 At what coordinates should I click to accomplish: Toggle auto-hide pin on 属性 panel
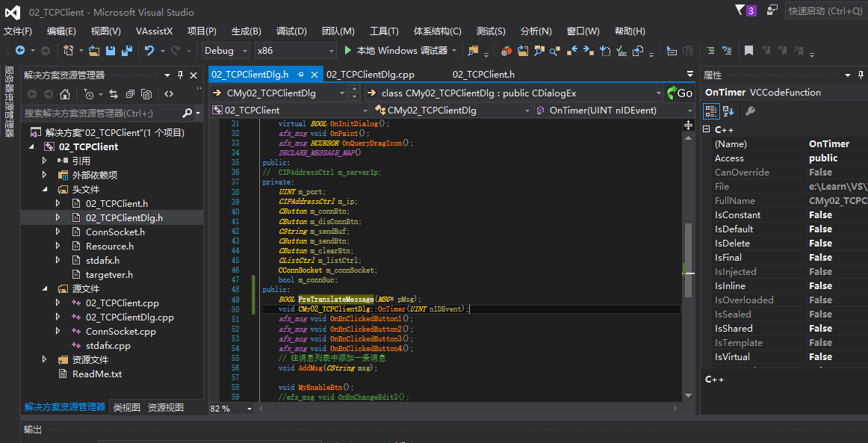tap(861, 75)
